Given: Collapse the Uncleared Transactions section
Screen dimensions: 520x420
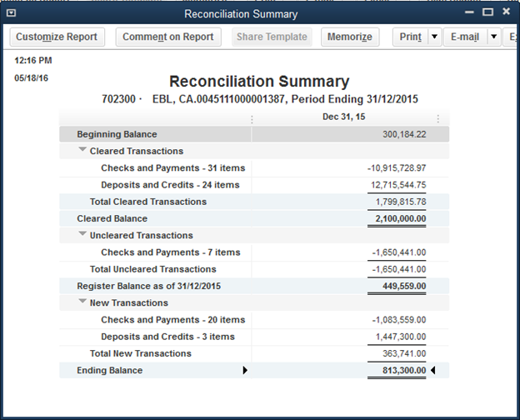Looking at the screenshot, I should 82,235.
